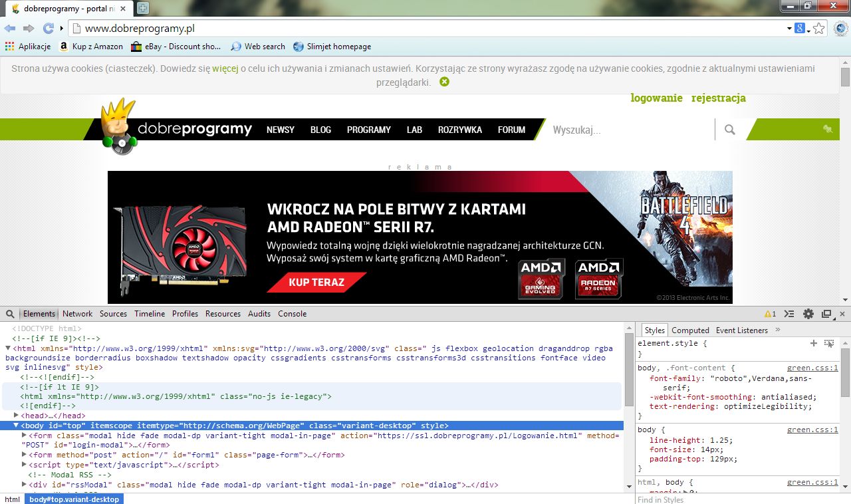Click the DevTools warning count indicator
The height and width of the screenshot is (504, 851).
pos(770,314)
